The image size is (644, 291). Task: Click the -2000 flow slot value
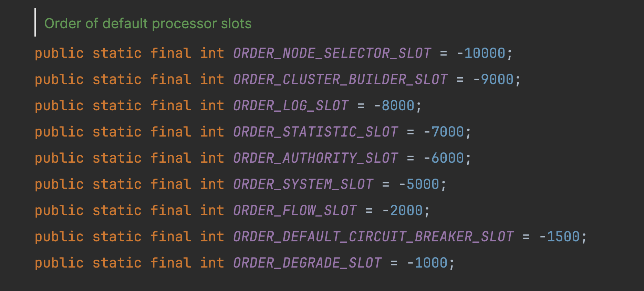coord(402,211)
